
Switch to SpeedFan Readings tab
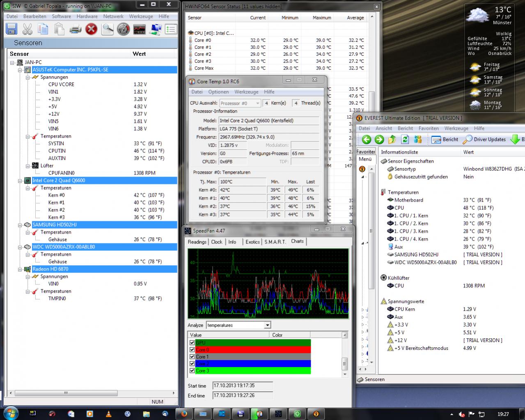pyautogui.click(x=197, y=242)
